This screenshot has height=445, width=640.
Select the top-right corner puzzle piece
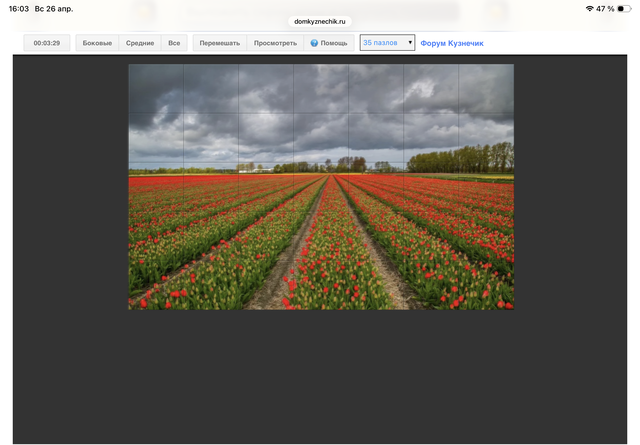point(486,89)
